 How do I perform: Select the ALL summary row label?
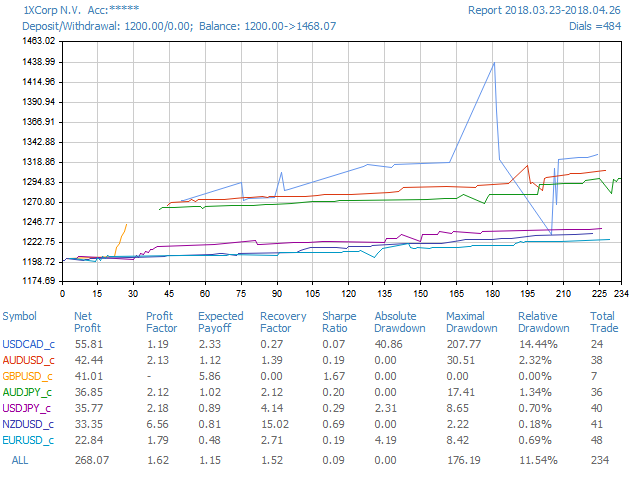click(20, 460)
